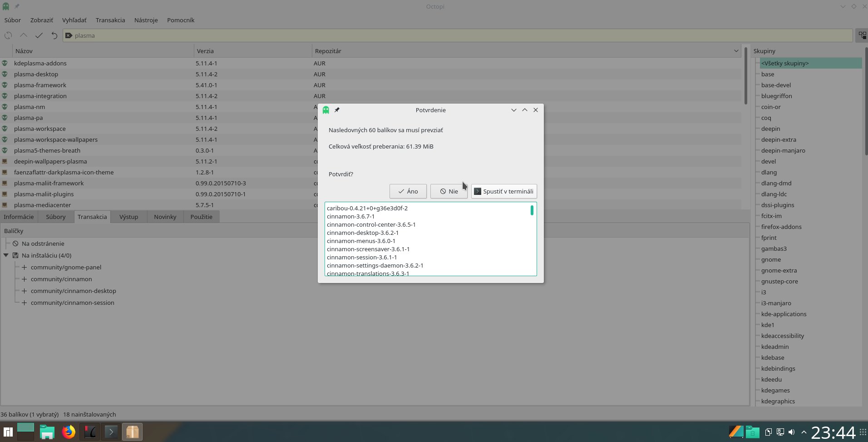Click the cancel transaction undo icon
Screen dimensions: 868x442
pos(54,35)
